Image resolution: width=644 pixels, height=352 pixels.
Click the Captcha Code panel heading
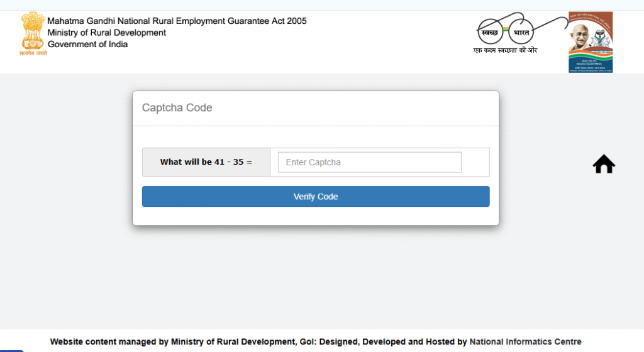point(177,107)
